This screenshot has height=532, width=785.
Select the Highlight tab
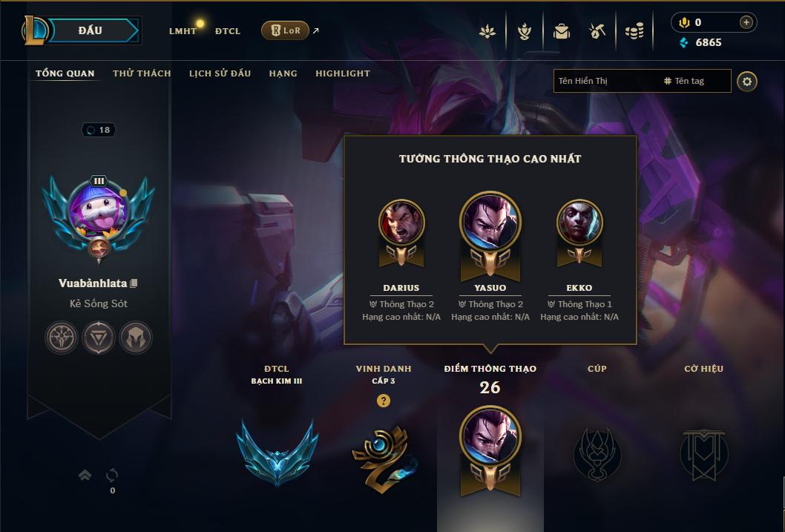point(343,73)
